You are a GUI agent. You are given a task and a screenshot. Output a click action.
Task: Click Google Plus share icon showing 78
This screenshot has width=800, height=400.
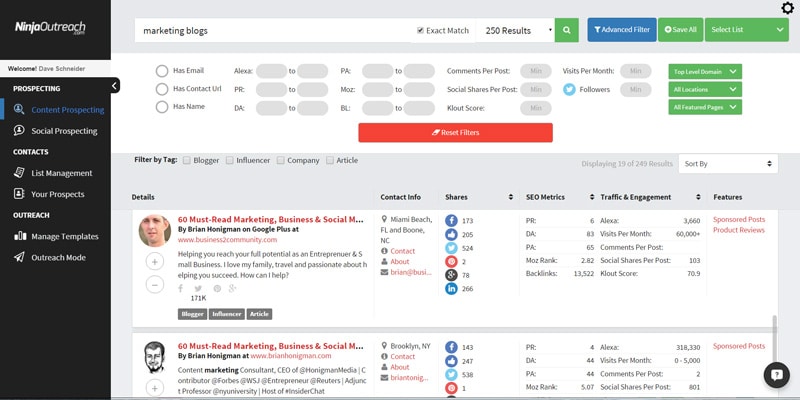451,275
